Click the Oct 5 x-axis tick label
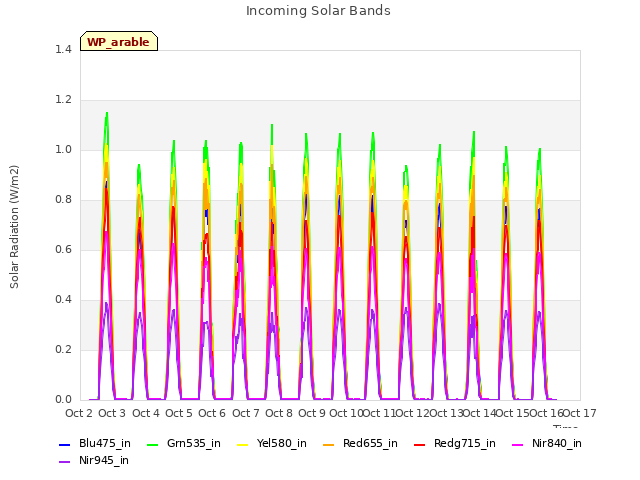 [x=179, y=413]
